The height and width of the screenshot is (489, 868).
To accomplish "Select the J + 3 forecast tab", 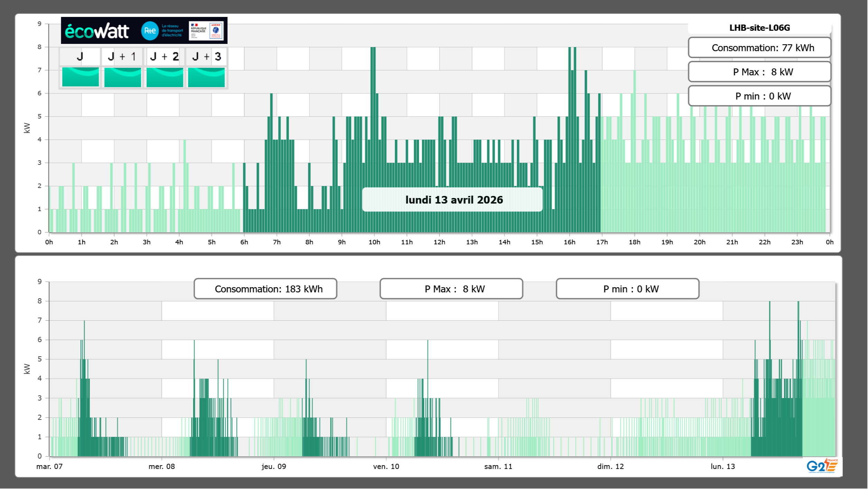I will [x=206, y=56].
